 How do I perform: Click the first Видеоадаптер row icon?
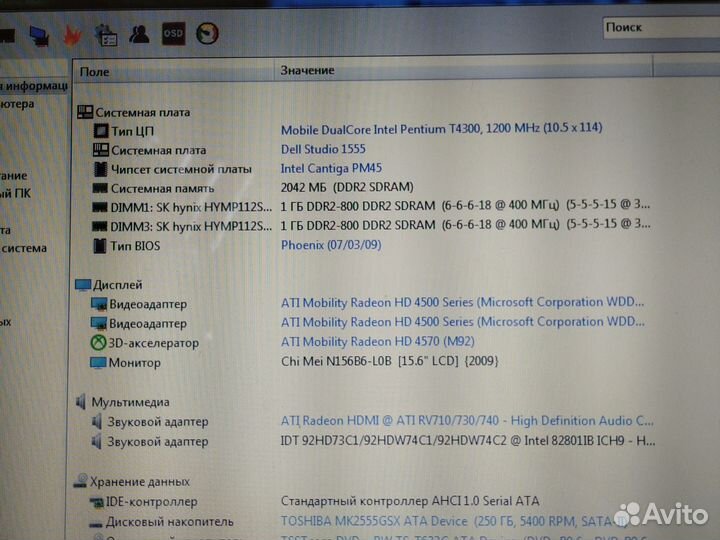(x=98, y=304)
